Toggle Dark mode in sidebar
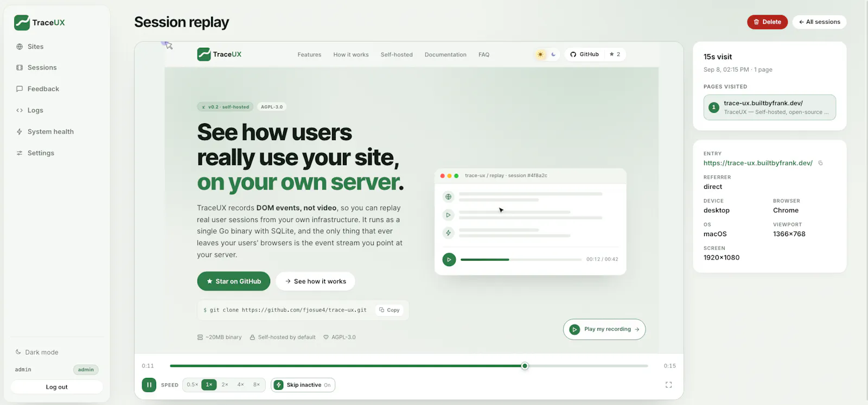 click(37, 352)
